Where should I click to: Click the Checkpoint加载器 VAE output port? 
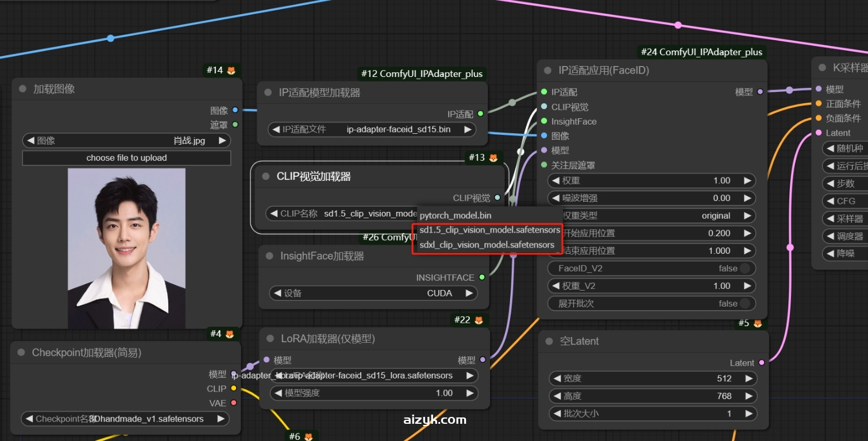(233, 403)
